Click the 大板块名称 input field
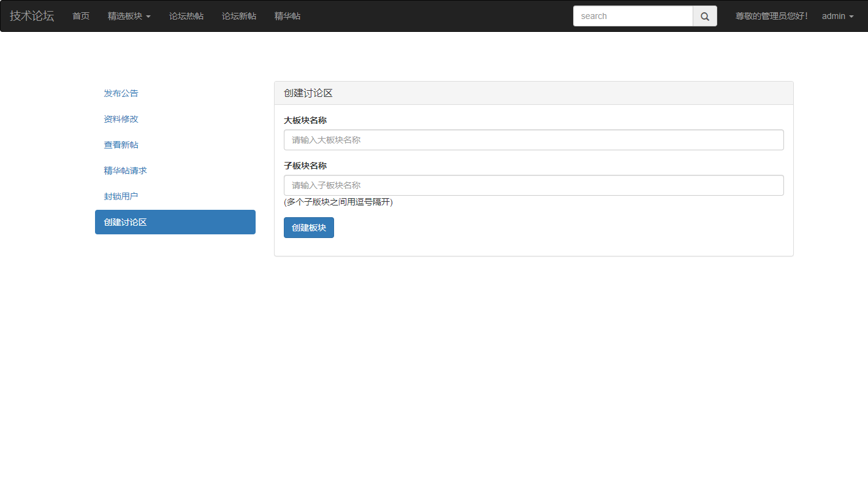The image size is (868, 492). click(x=533, y=140)
